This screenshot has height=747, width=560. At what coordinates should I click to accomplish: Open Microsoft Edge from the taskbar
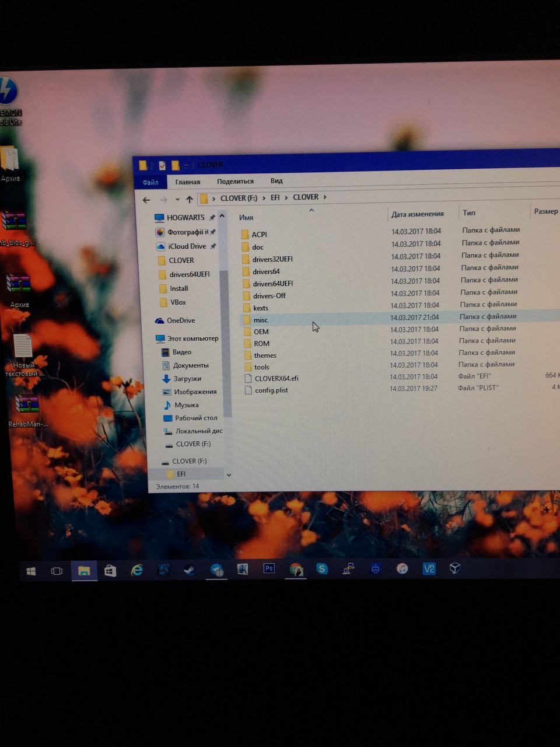pos(137,570)
